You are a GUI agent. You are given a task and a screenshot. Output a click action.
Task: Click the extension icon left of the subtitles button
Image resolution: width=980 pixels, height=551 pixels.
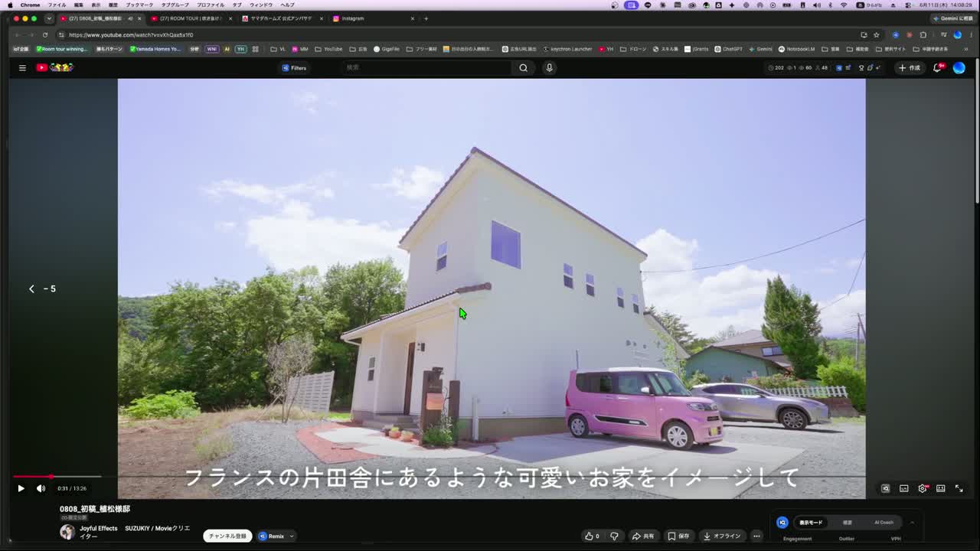click(886, 488)
